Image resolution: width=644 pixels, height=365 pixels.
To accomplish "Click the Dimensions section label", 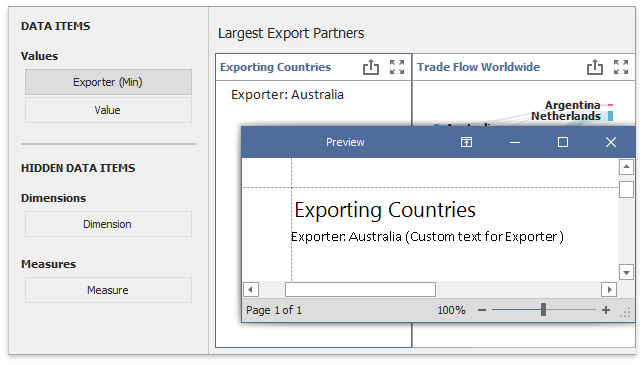I will (x=53, y=198).
